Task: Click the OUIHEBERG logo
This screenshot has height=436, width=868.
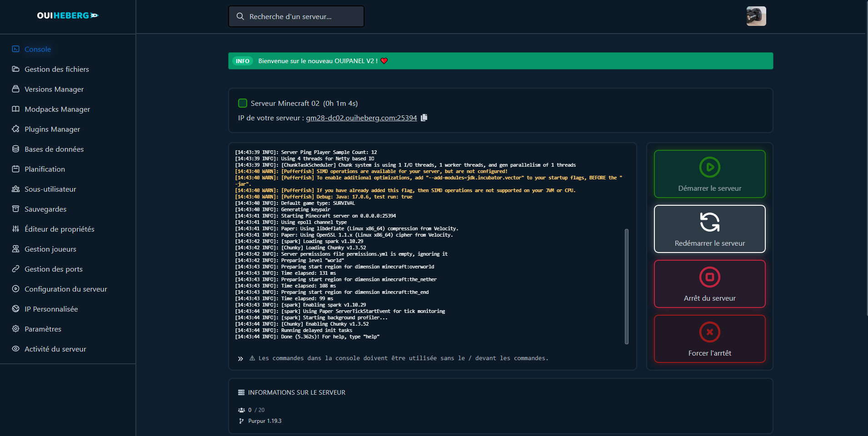Action: pyautogui.click(x=68, y=15)
